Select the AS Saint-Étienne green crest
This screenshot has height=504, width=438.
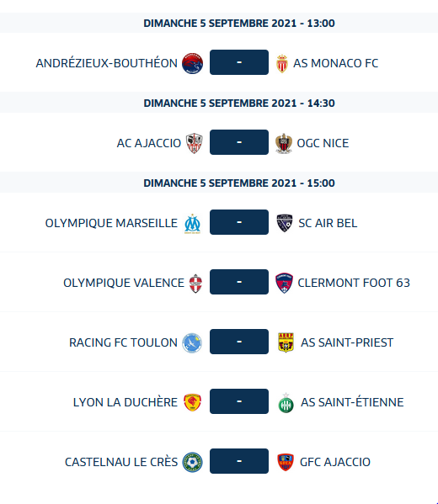click(286, 402)
